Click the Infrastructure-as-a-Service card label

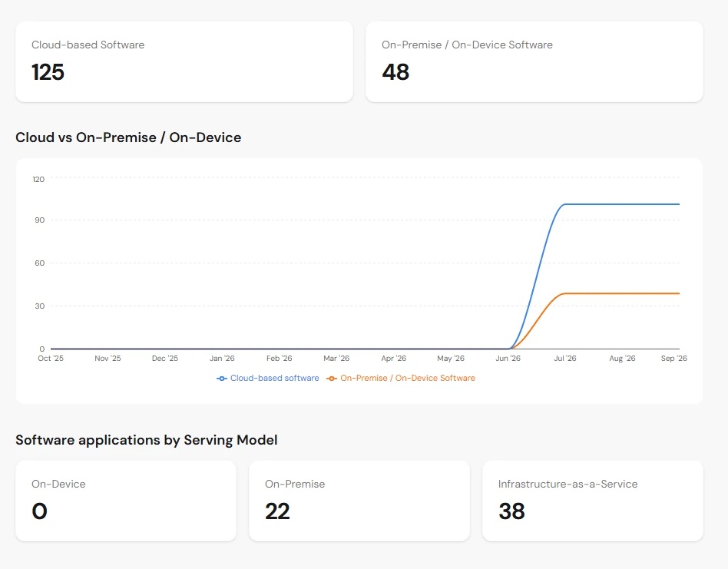(568, 484)
